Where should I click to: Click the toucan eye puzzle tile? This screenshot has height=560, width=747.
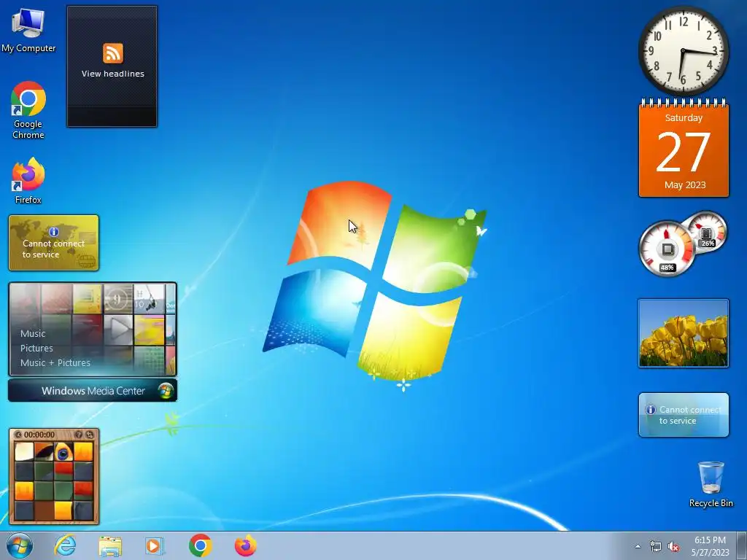coord(63,452)
